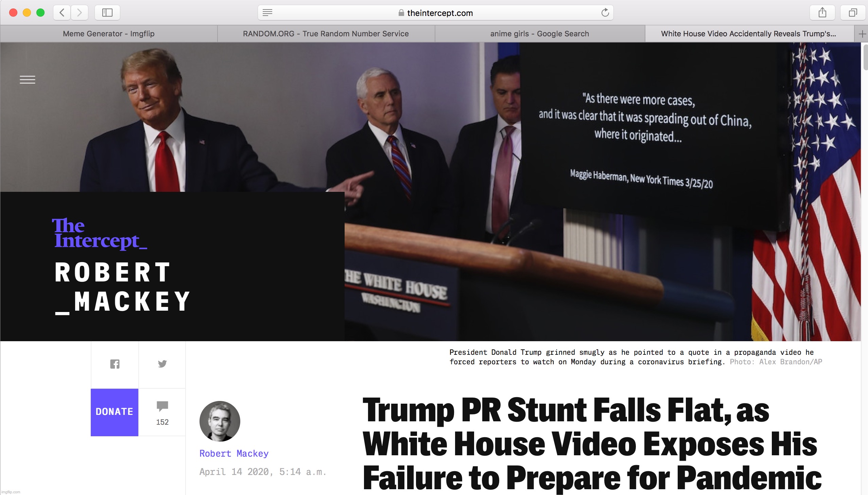Screen dimensions: 868x495
Task: Click the hamburger menu icon
Action: (x=26, y=80)
